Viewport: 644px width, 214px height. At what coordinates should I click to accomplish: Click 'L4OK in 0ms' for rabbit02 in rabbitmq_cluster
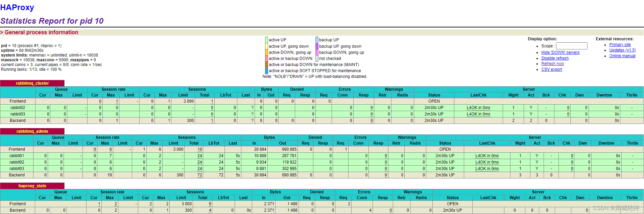pyautogui.click(x=478, y=108)
